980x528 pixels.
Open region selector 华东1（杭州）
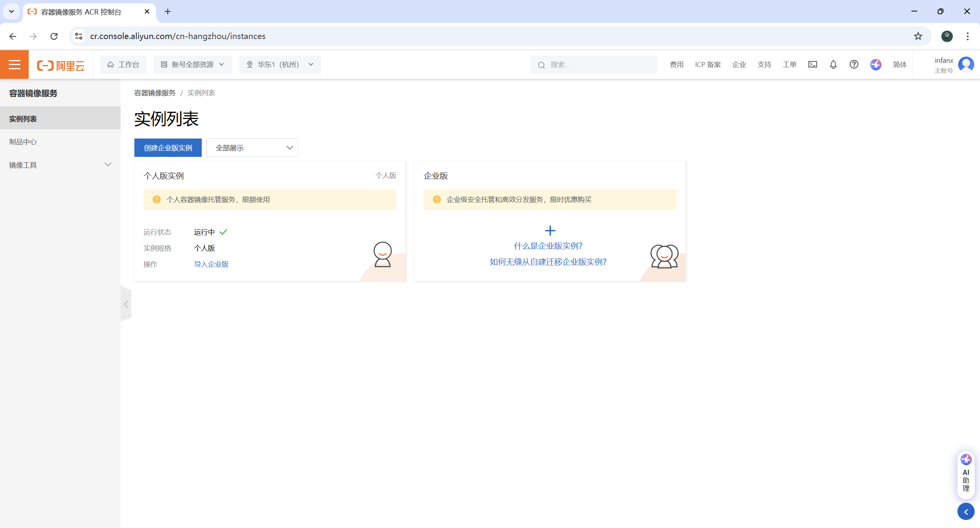280,65
